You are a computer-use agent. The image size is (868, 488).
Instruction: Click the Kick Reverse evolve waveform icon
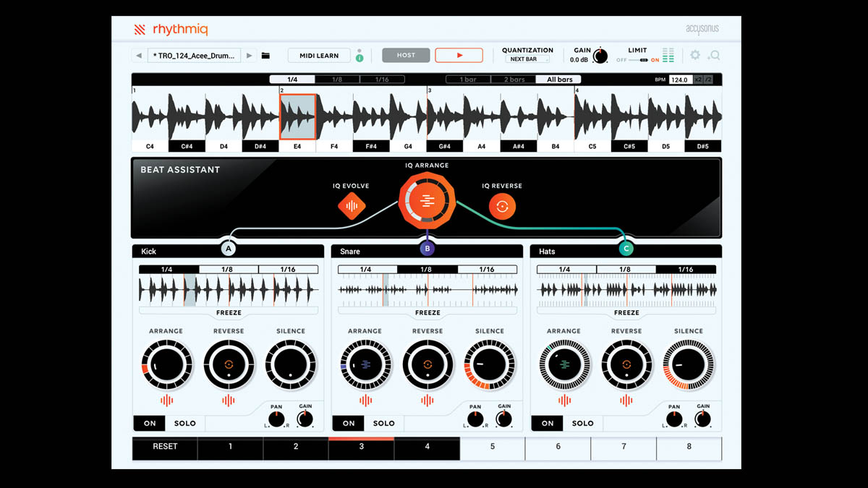tap(229, 400)
